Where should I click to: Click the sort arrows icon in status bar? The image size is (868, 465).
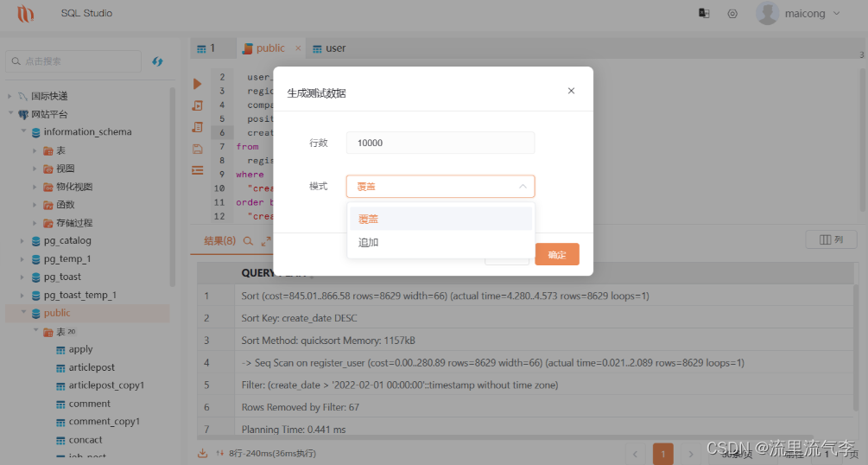pos(219,454)
